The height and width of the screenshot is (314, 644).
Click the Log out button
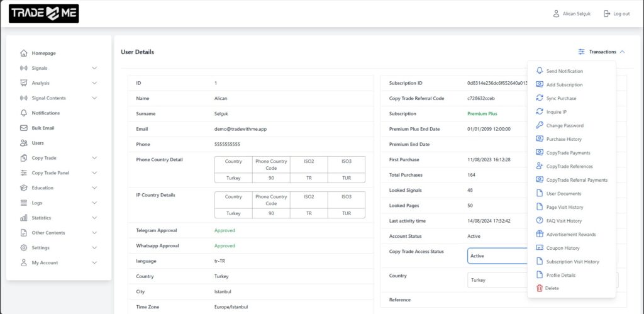[616, 14]
